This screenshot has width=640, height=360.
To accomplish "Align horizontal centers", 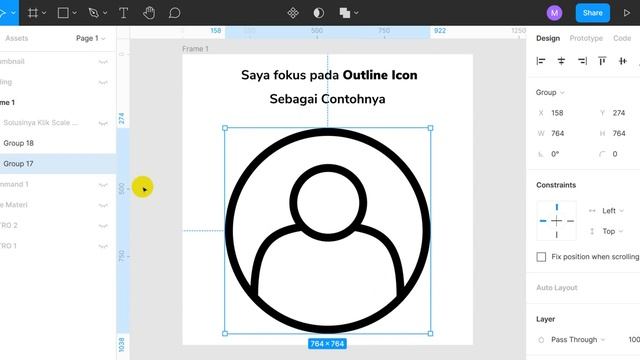I will (x=561, y=61).
